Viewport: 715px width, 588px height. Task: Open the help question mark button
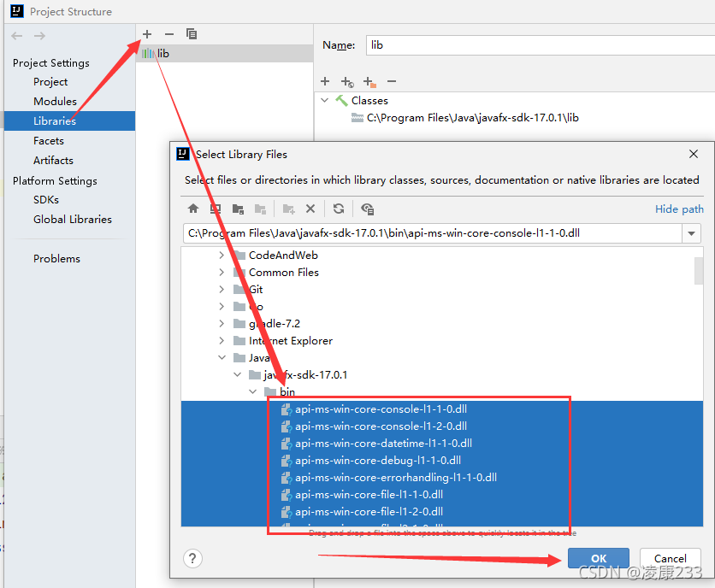192,558
